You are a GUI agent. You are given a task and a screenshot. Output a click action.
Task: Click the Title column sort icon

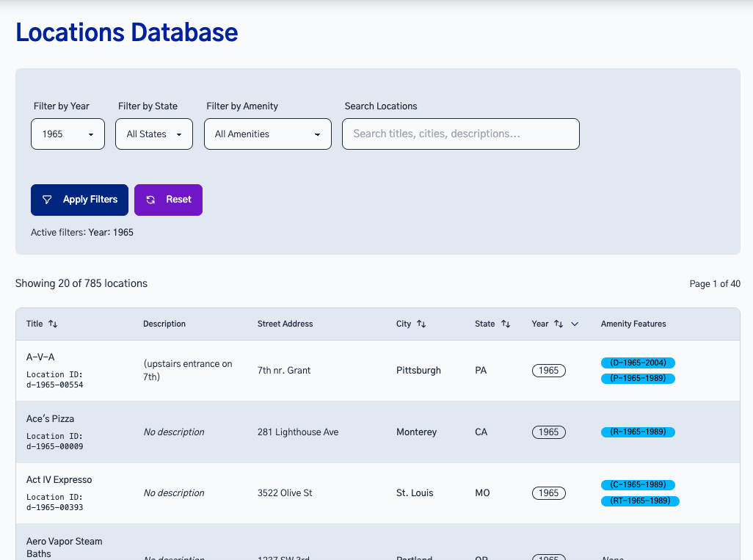pyautogui.click(x=53, y=324)
